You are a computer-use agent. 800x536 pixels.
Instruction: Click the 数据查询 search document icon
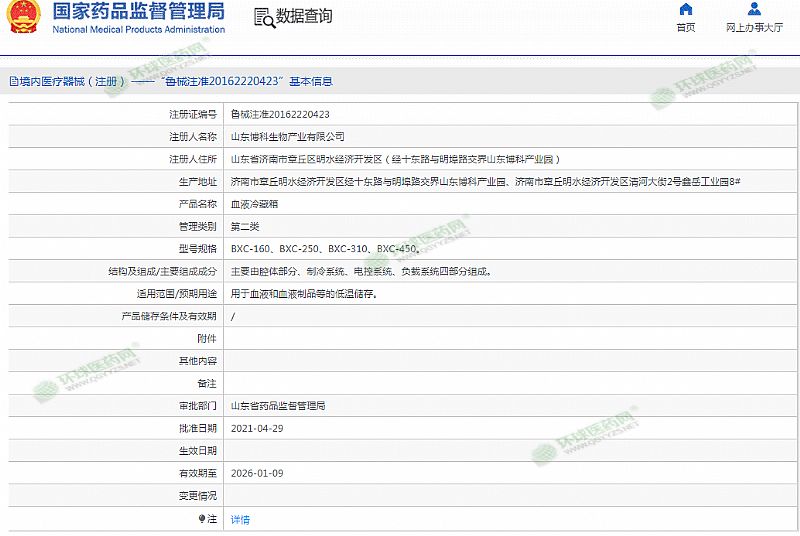click(x=263, y=17)
